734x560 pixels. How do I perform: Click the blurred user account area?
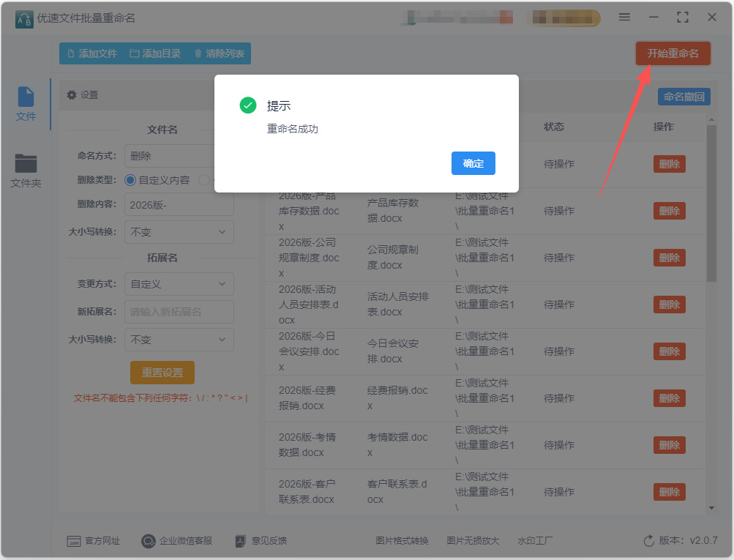click(457, 18)
